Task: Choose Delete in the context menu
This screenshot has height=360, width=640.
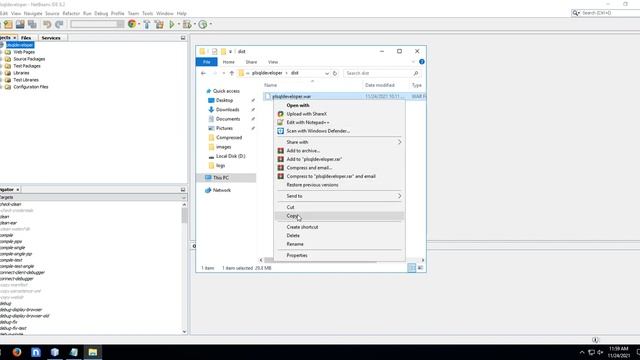Action: click(x=293, y=236)
